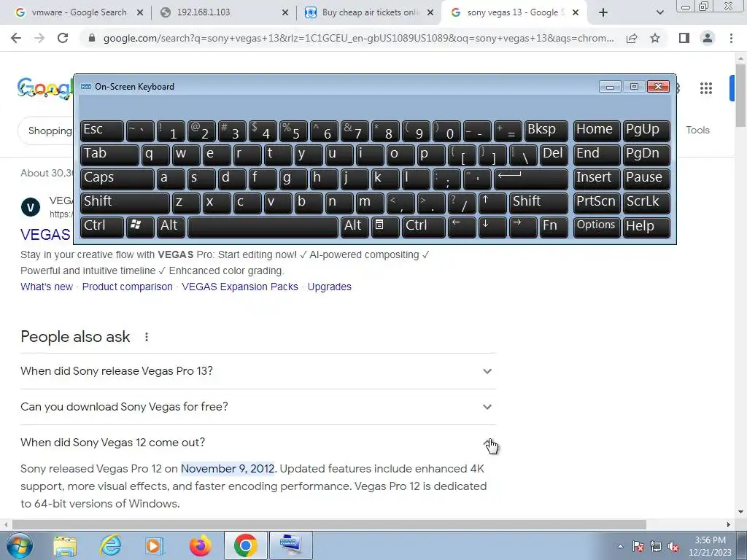Open the Chrome three-dot menu
Image resolution: width=747 pixels, height=560 pixels.
(731, 38)
